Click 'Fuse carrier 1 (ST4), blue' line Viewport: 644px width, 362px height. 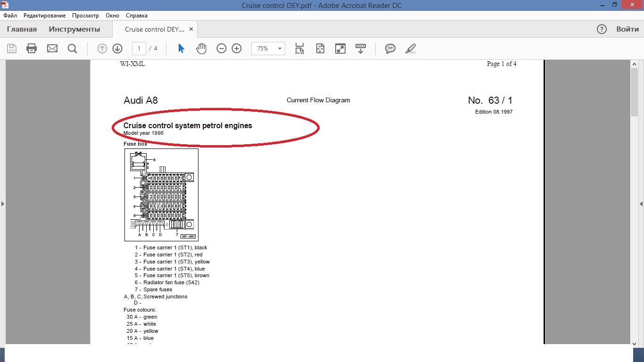coord(170,269)
